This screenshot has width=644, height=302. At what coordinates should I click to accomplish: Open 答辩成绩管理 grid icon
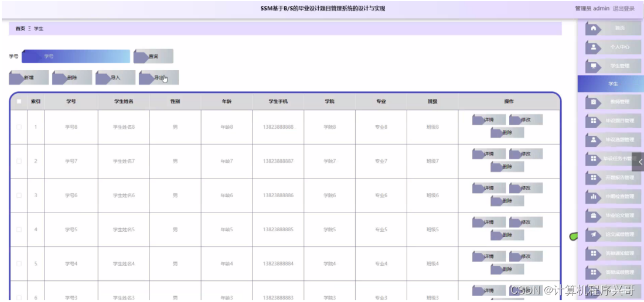click(x=593, y=272)
